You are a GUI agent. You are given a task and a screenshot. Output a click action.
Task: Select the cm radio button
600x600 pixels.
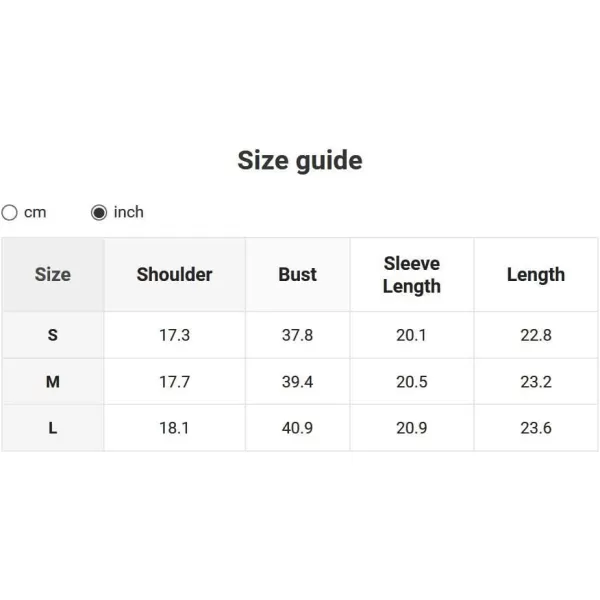tap(10, 212)
